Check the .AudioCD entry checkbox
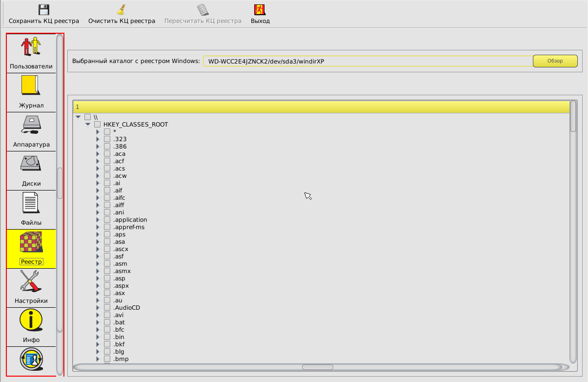 point(107,308)
